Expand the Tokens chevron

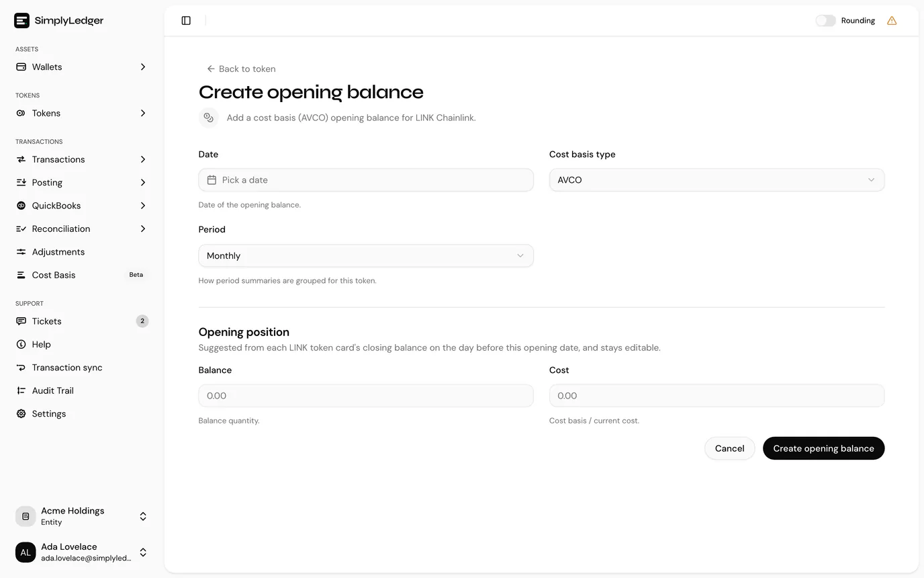pos(142,113)
